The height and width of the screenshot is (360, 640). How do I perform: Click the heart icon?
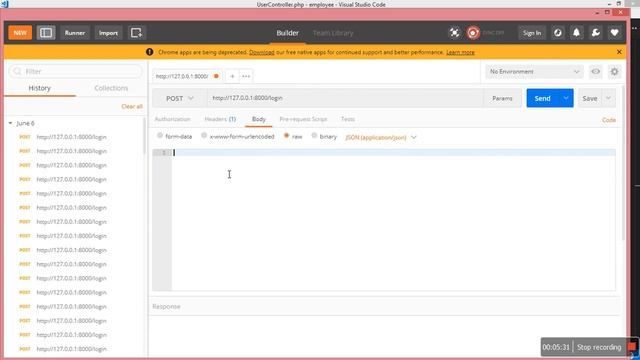point(614,33)
